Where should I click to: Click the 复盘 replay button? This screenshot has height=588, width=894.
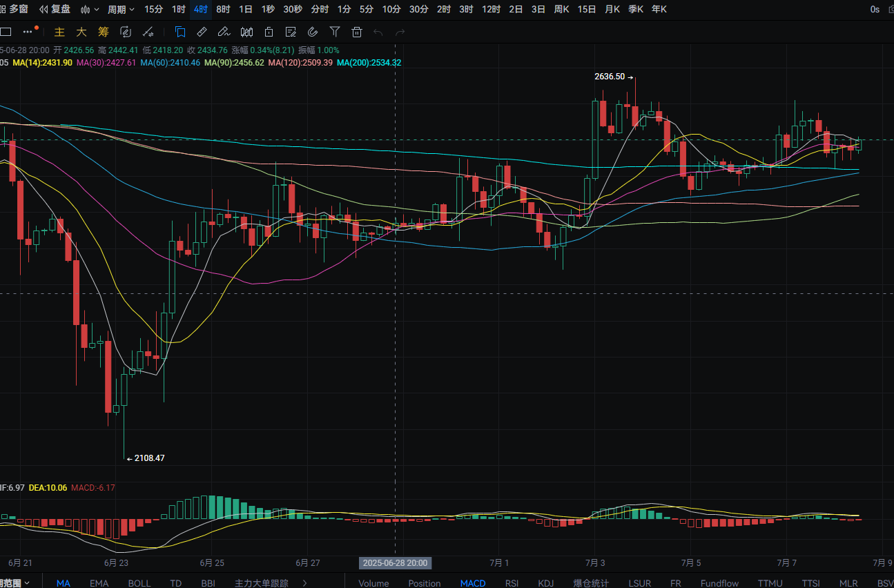click(x=55, y=10)
